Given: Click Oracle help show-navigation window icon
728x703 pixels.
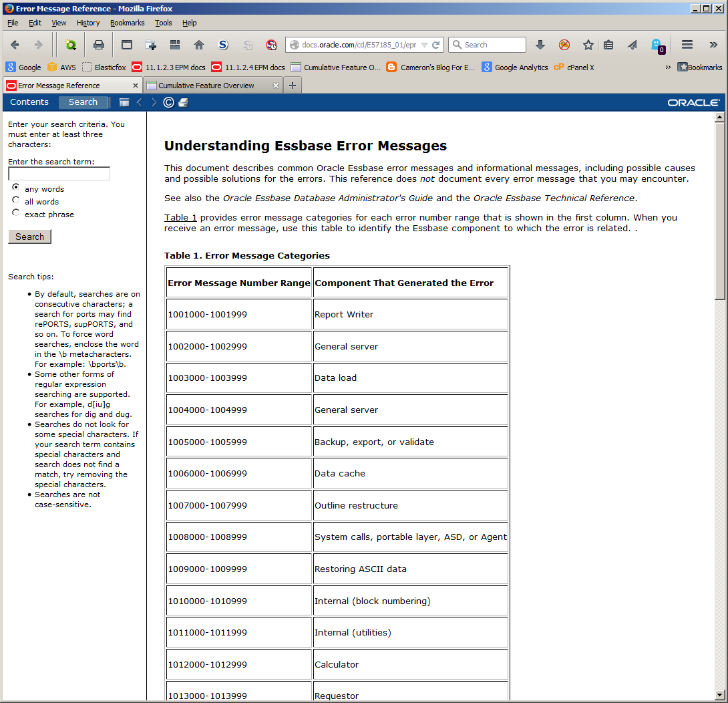Looking at the screenshot, I should 124,103.
